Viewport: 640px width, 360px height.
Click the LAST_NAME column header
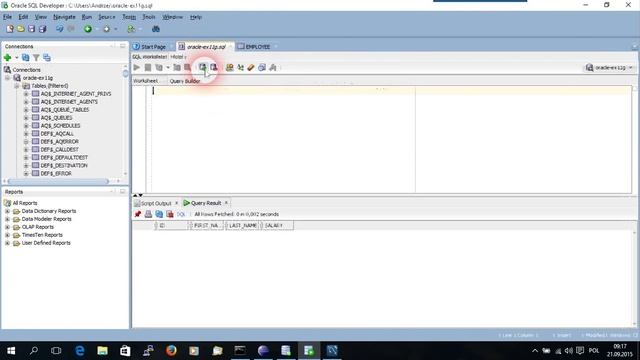(243, 225)
